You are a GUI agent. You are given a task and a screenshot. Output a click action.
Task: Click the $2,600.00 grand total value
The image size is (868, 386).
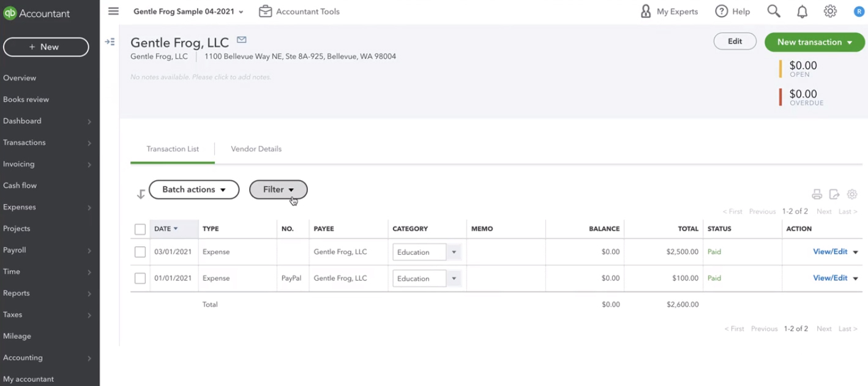tap(683, 305)
